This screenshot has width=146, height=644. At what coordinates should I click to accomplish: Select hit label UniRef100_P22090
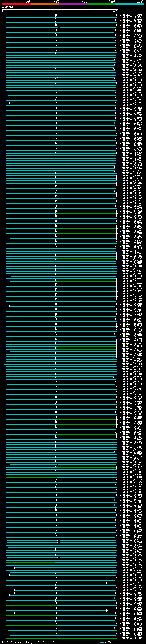pos(131,115)
